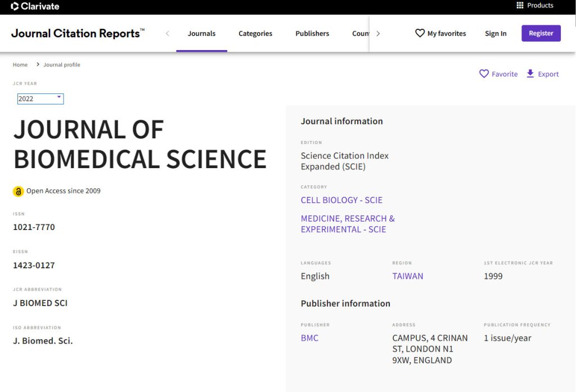Open the BMC publisher link

coord(310,338)
